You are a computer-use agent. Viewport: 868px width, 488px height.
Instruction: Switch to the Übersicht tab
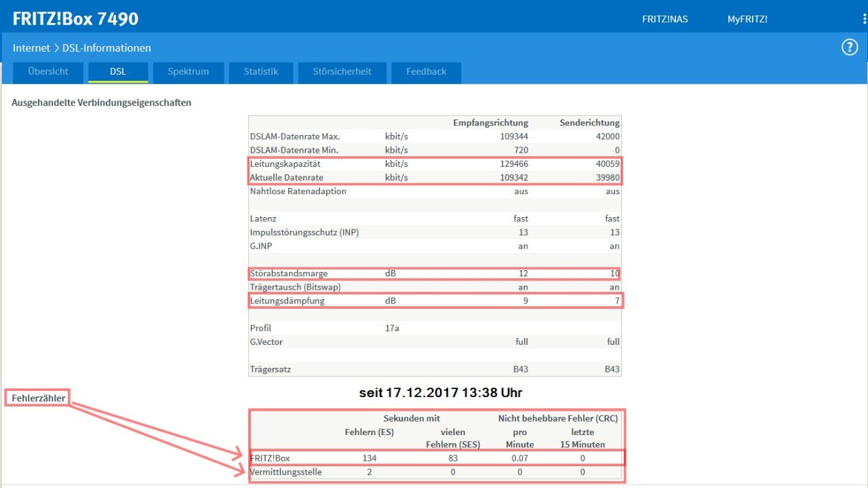pyautogui.click(x=48, y=72)
